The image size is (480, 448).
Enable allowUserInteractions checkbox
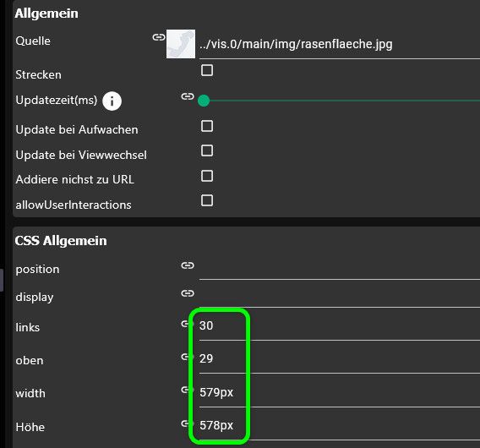(207, 200)
